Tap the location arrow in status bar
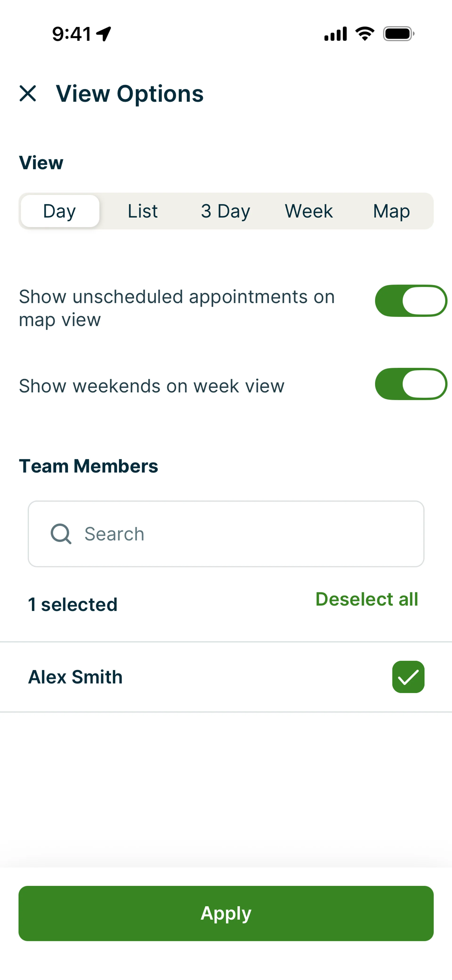 pos(104,34)
